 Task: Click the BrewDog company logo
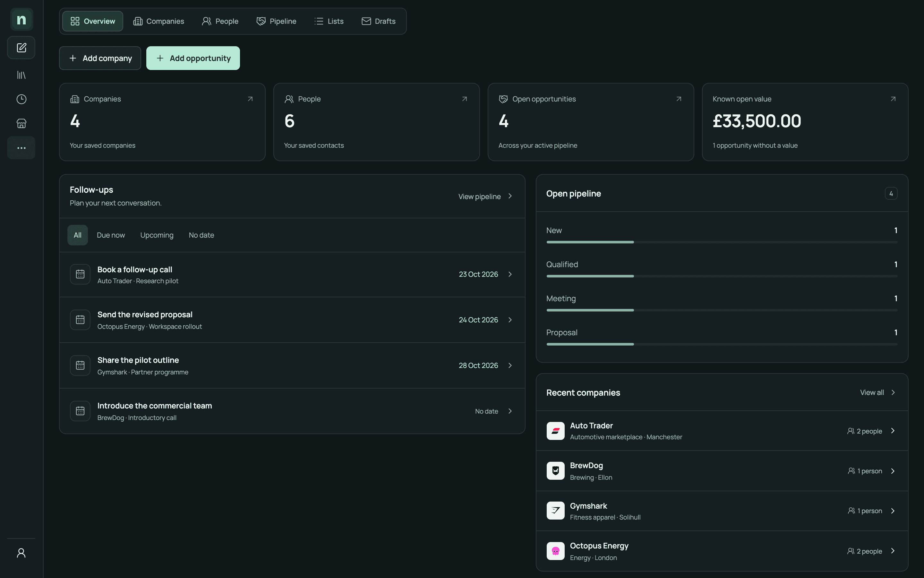(x=556, y=471)
